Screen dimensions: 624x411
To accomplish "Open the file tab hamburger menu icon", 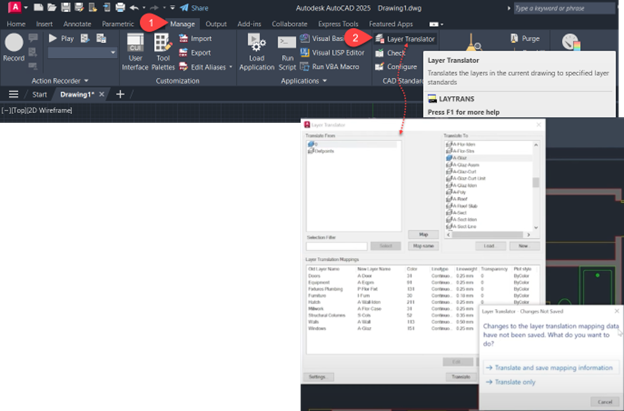I will point(14,94).
